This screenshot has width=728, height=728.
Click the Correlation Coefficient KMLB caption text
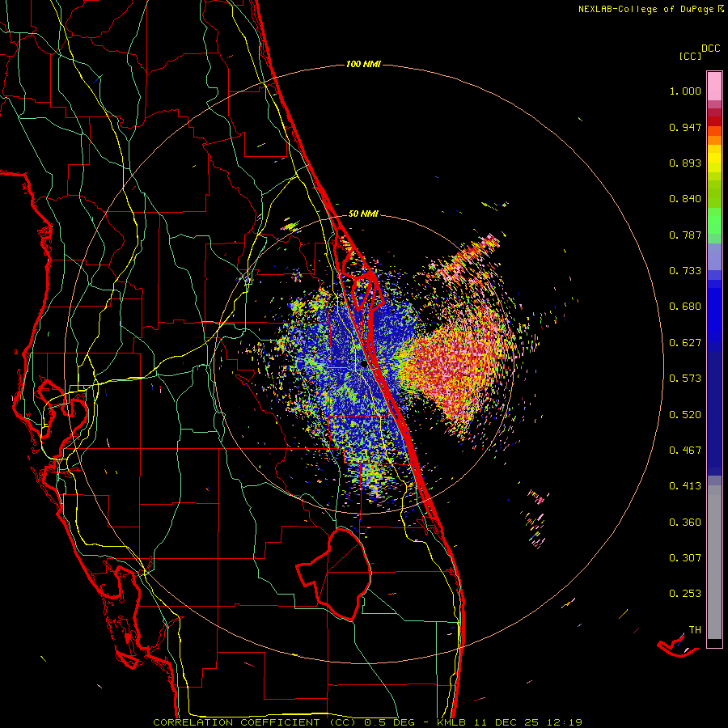[x=367, y=722]
